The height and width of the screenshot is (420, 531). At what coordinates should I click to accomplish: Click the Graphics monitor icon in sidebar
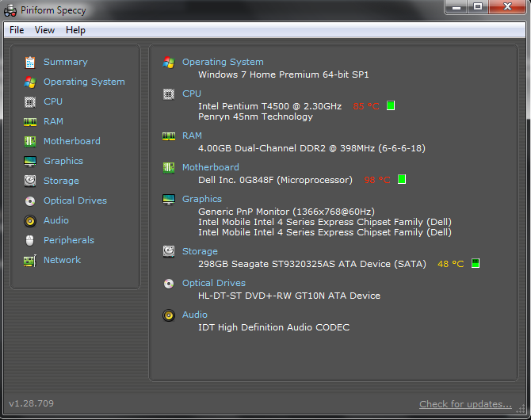tap(30, 161)
